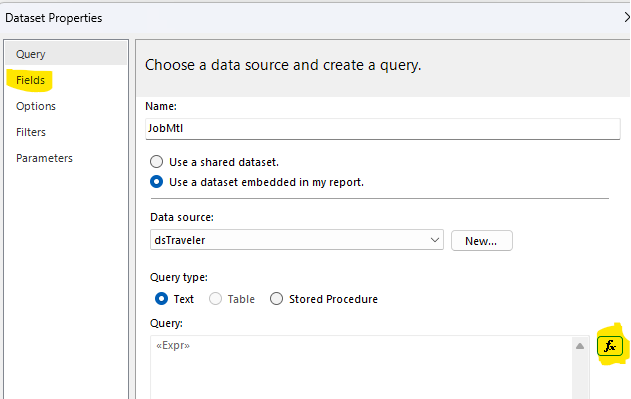Image resolution: width=631 pixels, height=399 pixels.
Task: Click the New... data source button
Action: click(481, 241)
